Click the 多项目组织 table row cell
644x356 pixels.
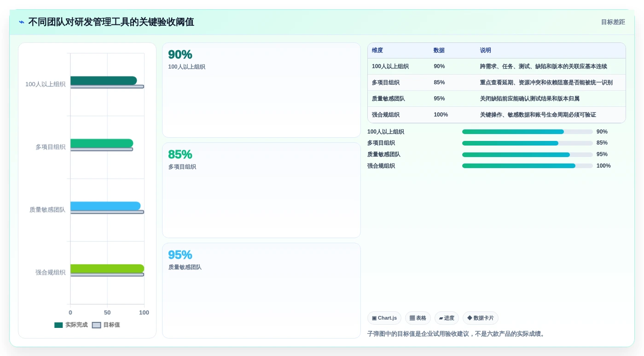click(386, 82)
